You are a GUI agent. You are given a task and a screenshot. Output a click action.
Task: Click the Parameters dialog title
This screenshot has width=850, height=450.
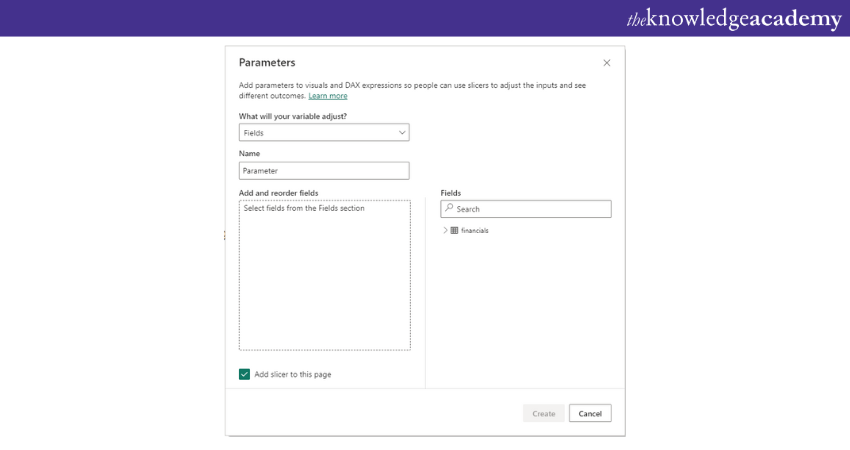[267, 63]
